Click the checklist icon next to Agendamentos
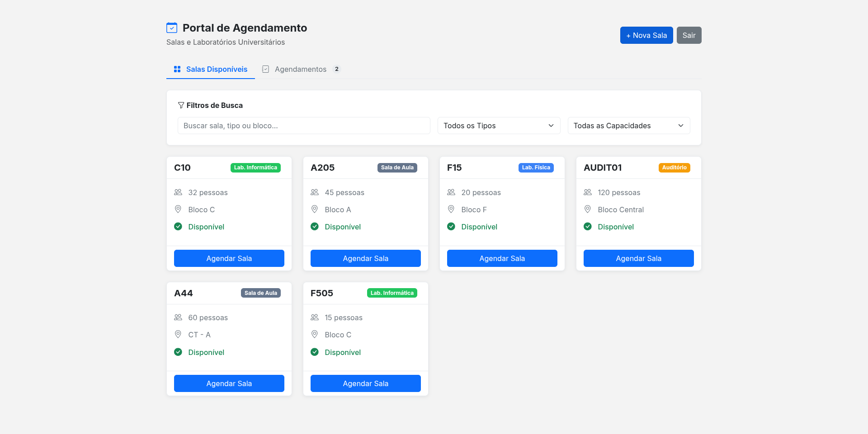 (x=265, y=69)
